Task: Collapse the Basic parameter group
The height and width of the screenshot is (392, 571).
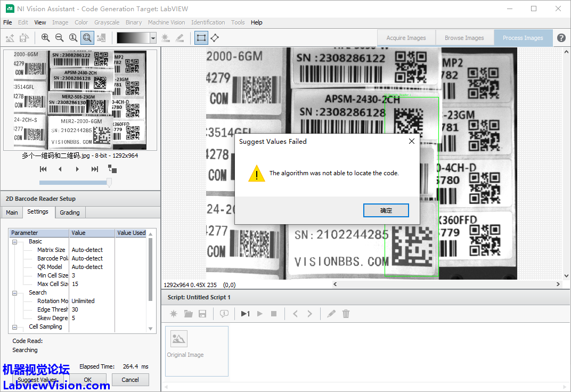Action: (15, 241)
